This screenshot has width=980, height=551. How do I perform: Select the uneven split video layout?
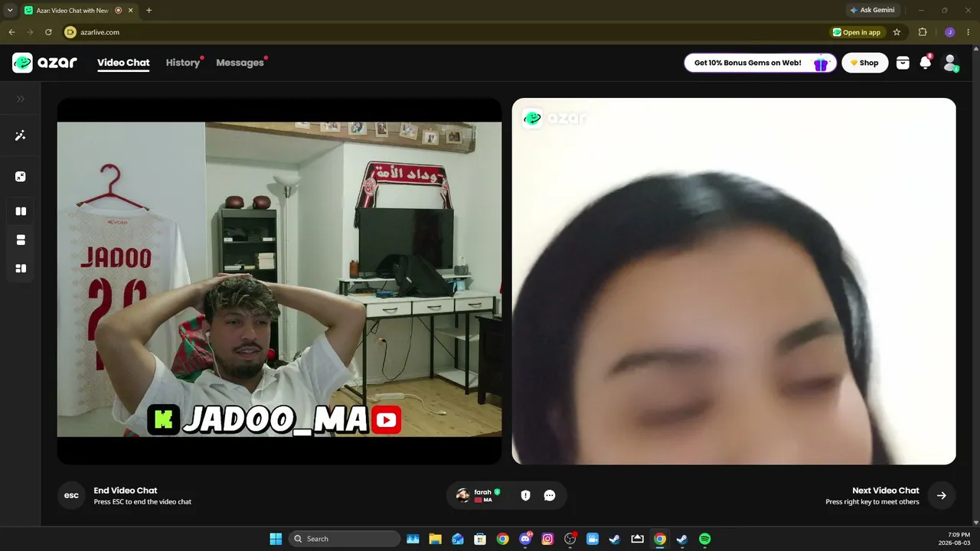click(x=21, y=269)
